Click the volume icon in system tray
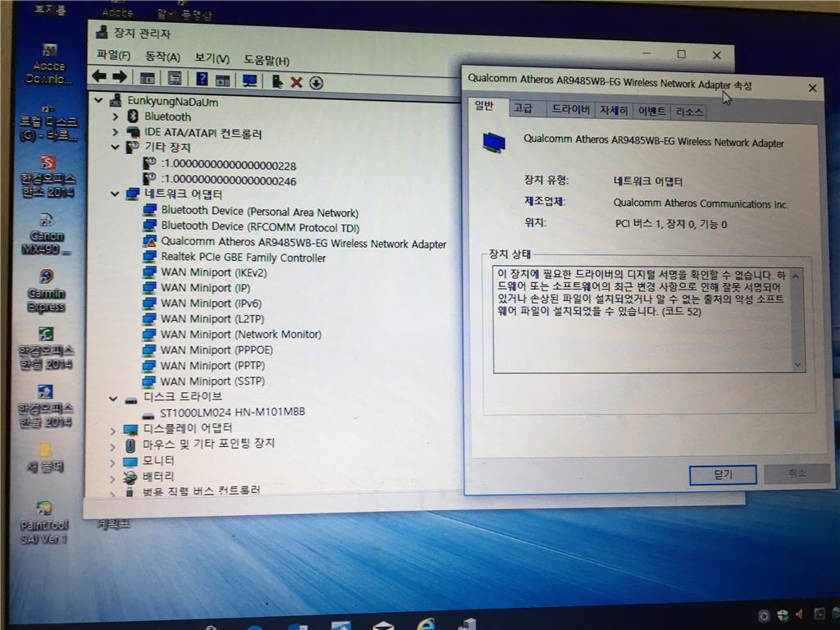 click(800, 614)
